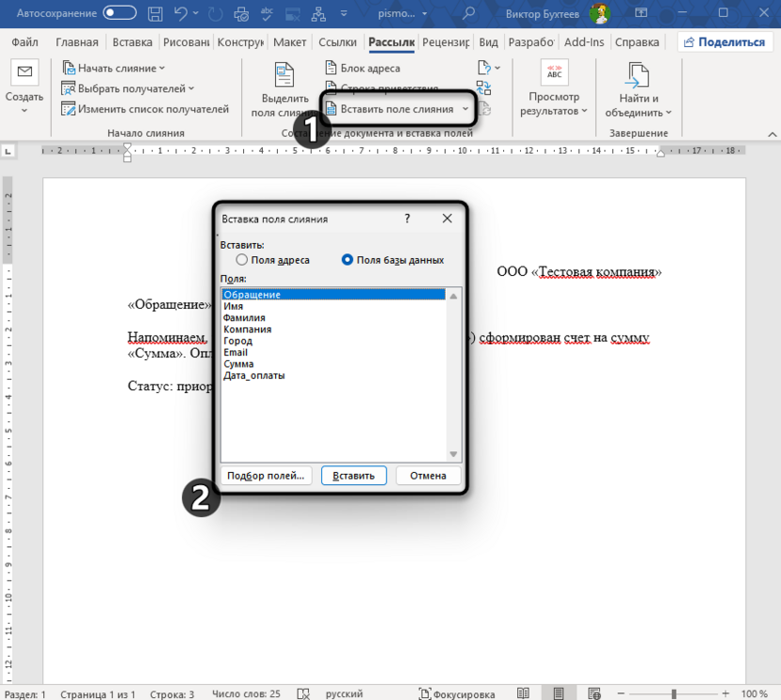The width and height of the screenshot is (781, 700).
Task: Open the dialog help question mark
Action: pos(407,219)
